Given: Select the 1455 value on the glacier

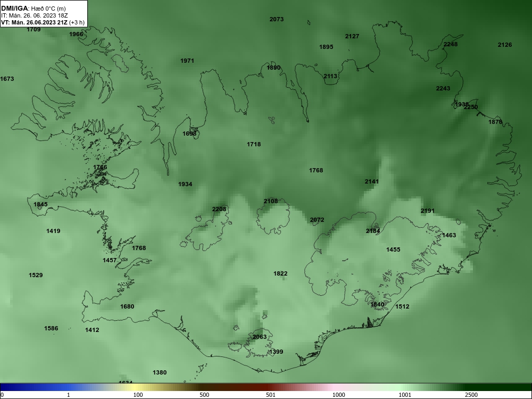Looking at the screenshot, I should 393,250.
